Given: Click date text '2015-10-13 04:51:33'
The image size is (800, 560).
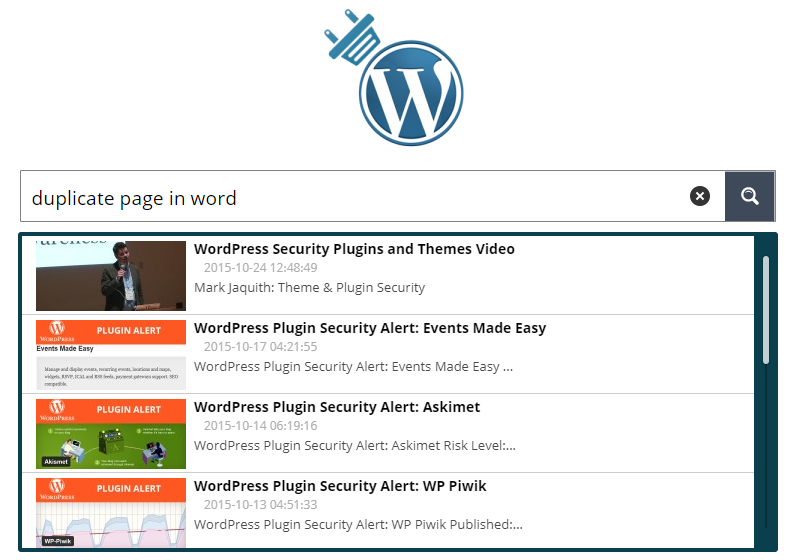Looking at the screenshot, I should click(260, 505).
